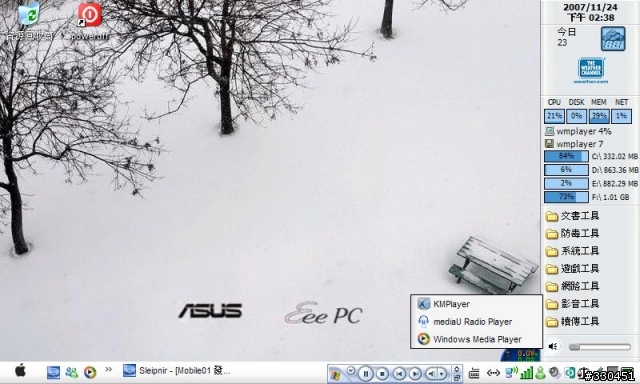
Task: Click the E:\ drive 2% usage bar
Action: pyautogui.click(x=566, y=183)
